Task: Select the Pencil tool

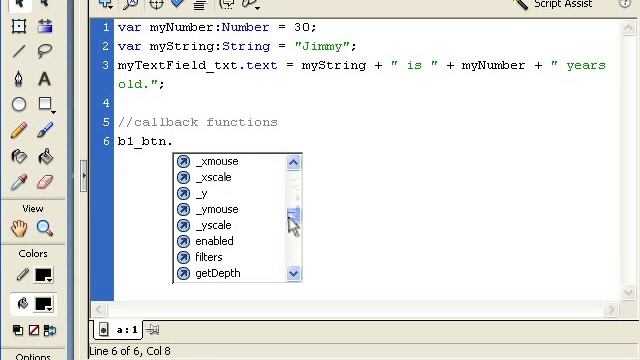Action: [19, 131]
